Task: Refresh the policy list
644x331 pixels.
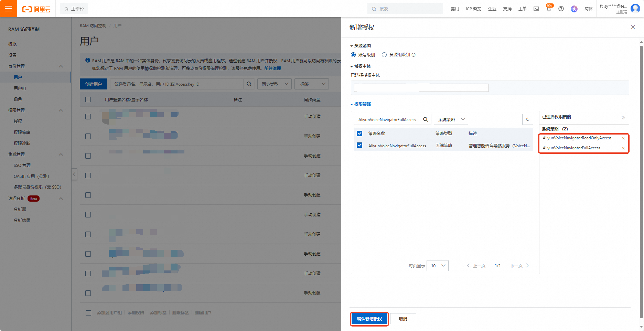Action: 528,119
